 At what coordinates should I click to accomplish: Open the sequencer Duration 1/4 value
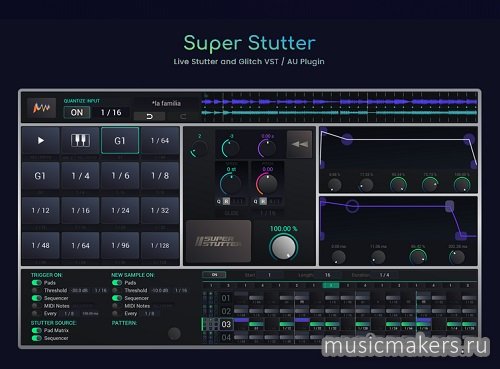click(384, 275)
